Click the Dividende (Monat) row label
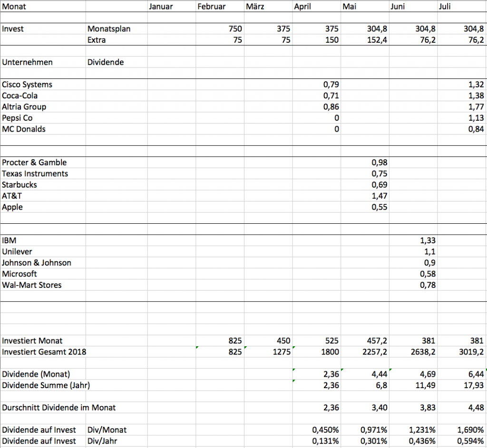Screen dimensions: 487x448 [36, 374]
